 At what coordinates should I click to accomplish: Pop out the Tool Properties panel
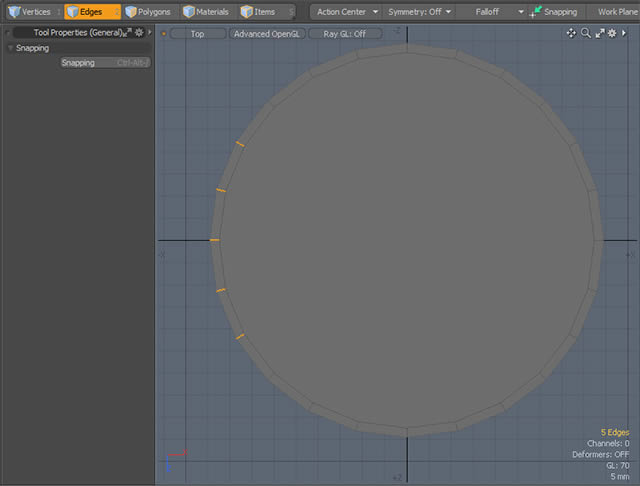click(128, 32)
